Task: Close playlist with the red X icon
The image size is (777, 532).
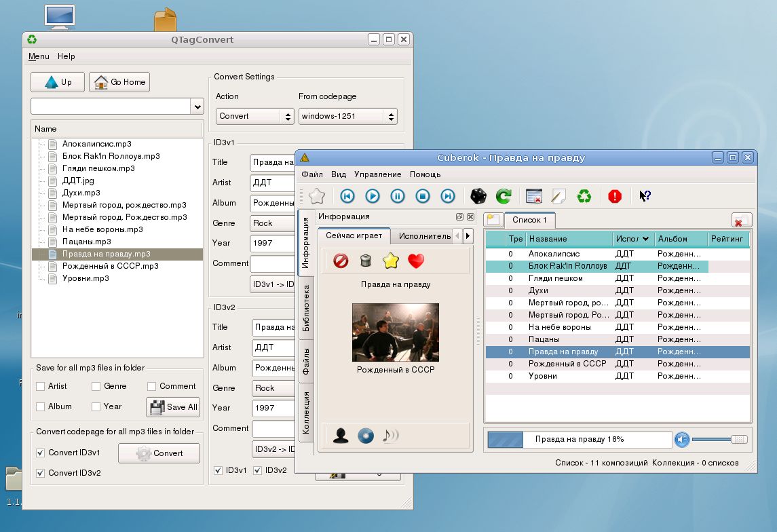Action: 741,221
